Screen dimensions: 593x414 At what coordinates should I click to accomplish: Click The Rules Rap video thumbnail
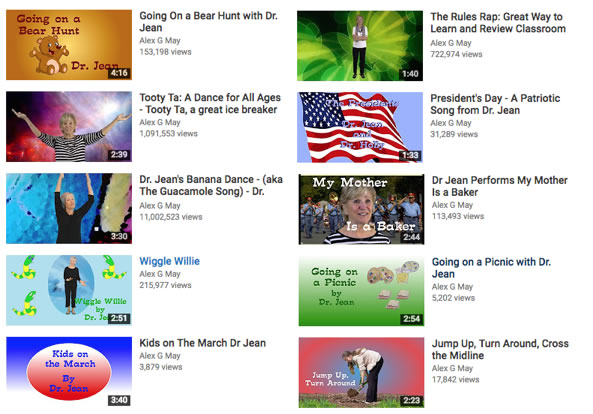360,46
